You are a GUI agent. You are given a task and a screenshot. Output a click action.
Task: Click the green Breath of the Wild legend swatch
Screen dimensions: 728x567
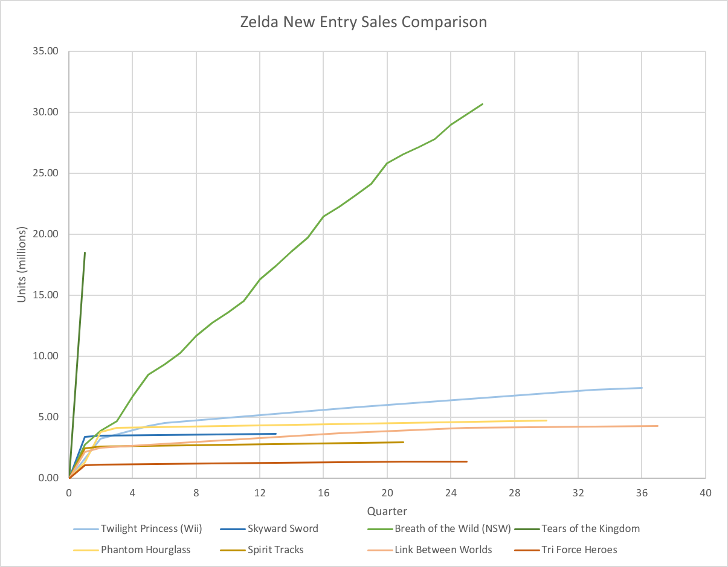[x=379, y=529]
